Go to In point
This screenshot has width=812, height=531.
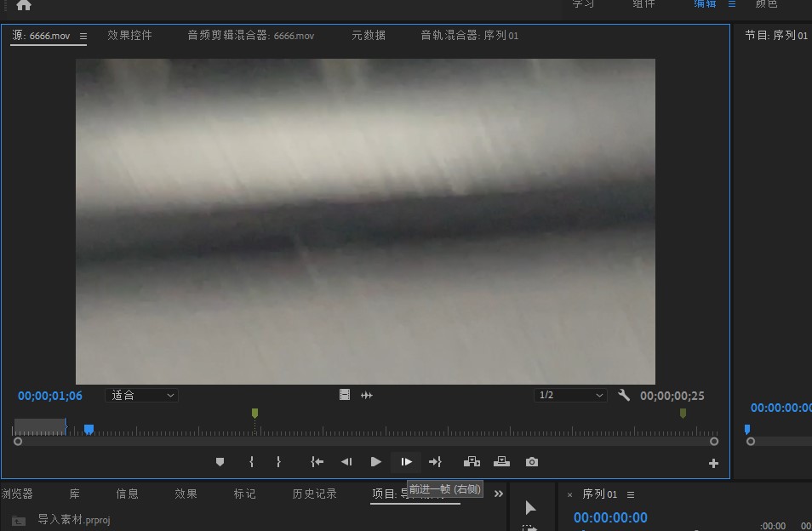tap(317, 462)
